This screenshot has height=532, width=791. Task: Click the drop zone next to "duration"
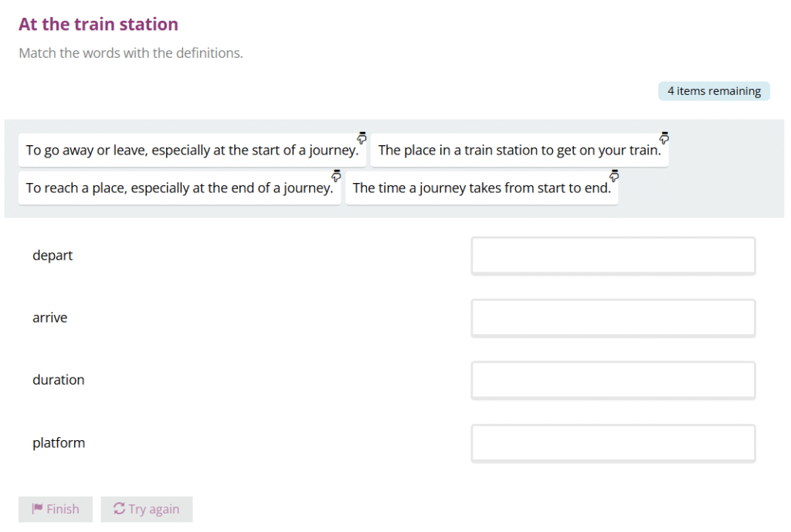click(613, 380)
